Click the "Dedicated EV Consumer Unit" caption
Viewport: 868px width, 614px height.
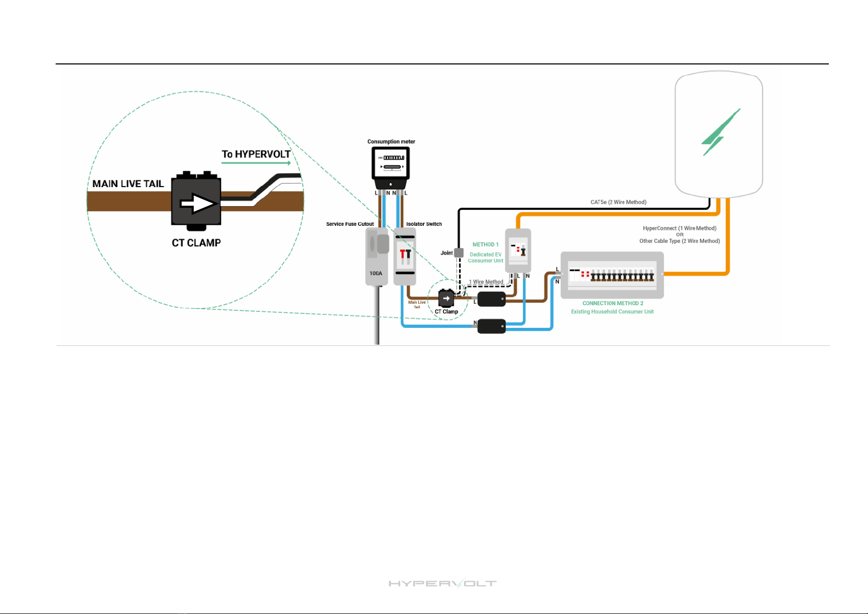pyautogui.click(x=485, y=257)
